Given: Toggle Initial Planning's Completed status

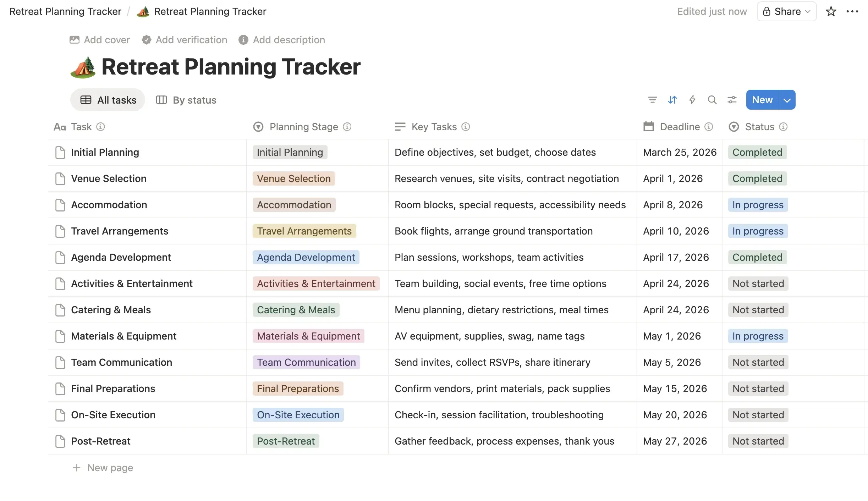Looking at the screenshot, I should pos(757,152).
